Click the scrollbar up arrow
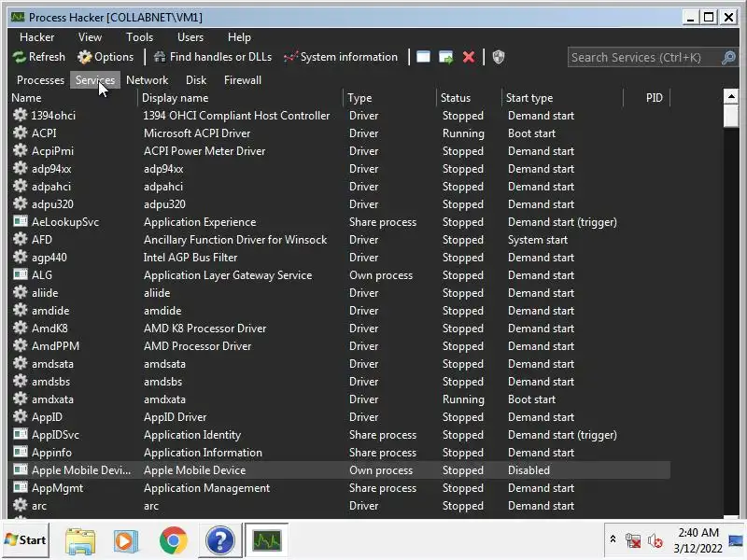 coord(731,96)
